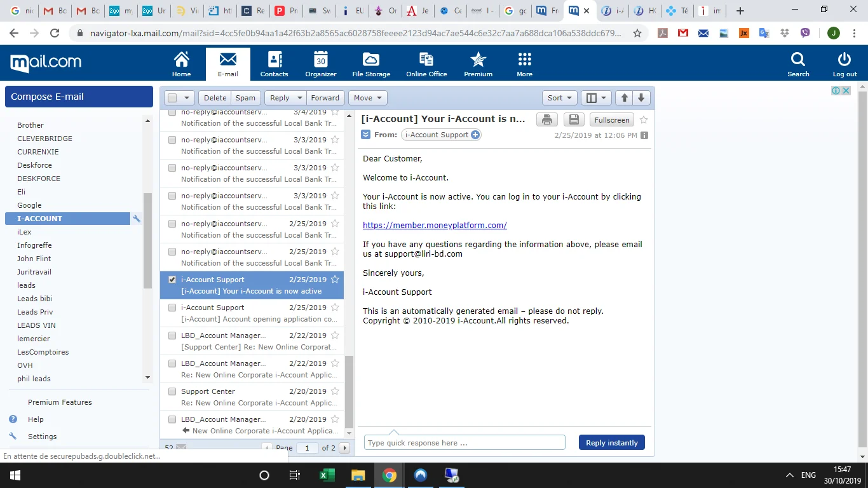Mark message as Spam
The width and height of the screenshot is (868, 488).
tap(245, 98)
